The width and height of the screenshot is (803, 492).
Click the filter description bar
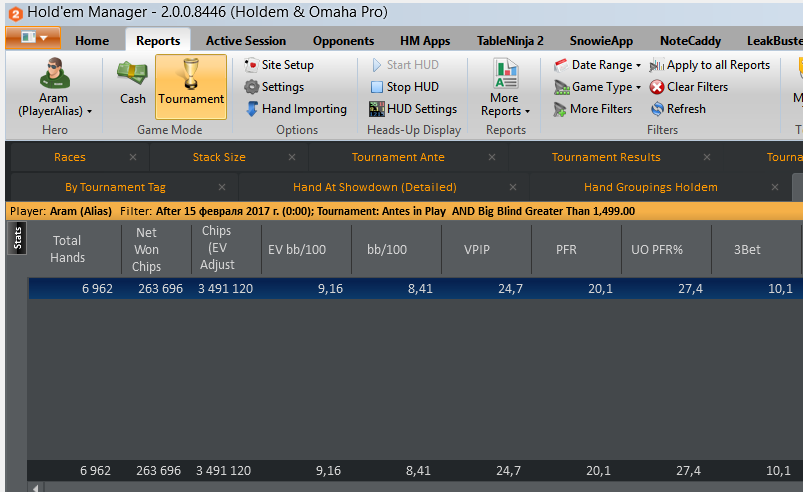point(405,211)
